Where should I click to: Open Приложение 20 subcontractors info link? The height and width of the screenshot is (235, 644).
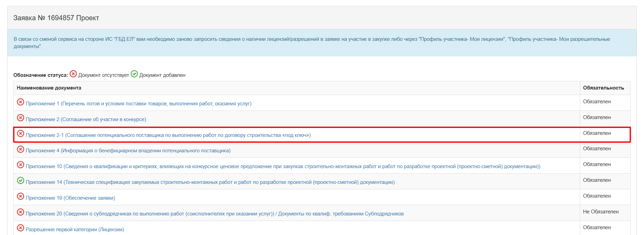[214, 214]
